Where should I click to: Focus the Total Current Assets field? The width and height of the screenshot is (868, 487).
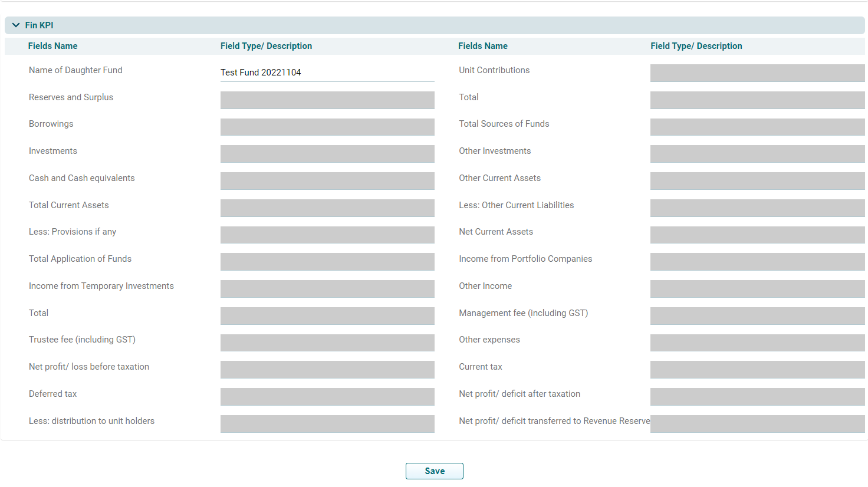[x=327, y=208]
